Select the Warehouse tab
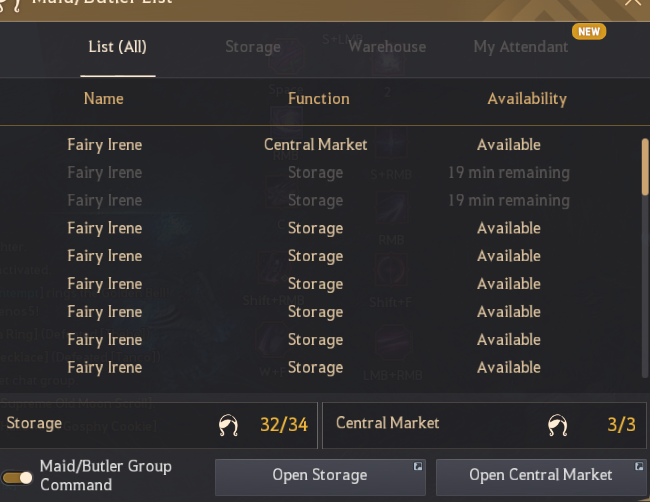 click(x=387, y=47)
